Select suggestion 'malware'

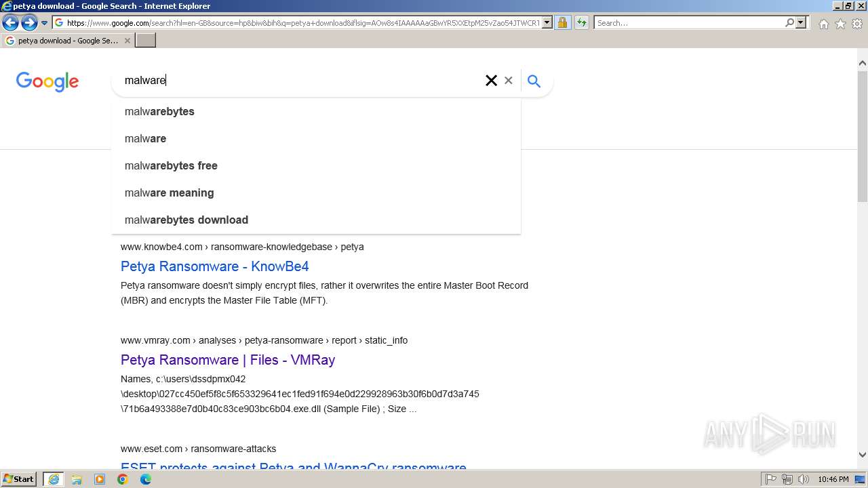coord(316,139)
